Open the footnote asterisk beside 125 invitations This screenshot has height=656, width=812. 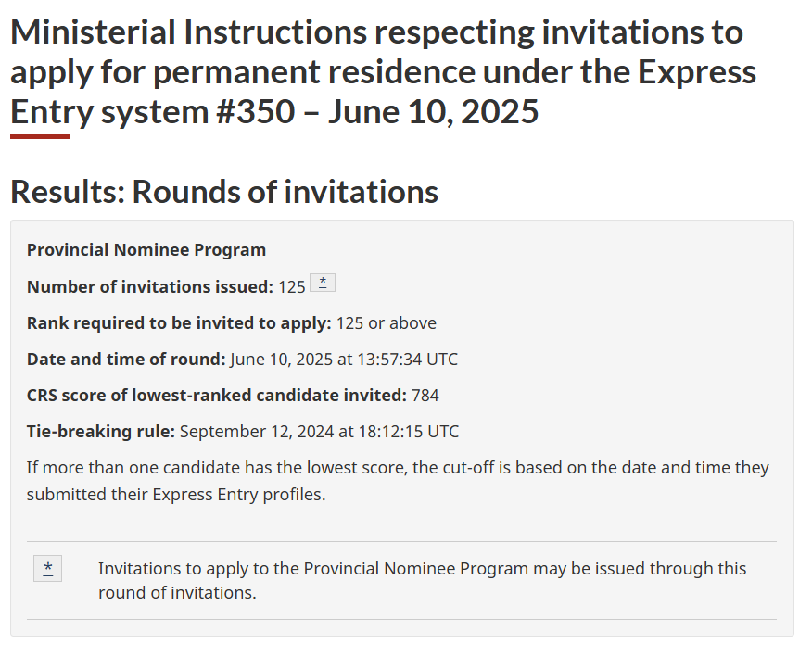pyautogui.click(x=322, y=283)
